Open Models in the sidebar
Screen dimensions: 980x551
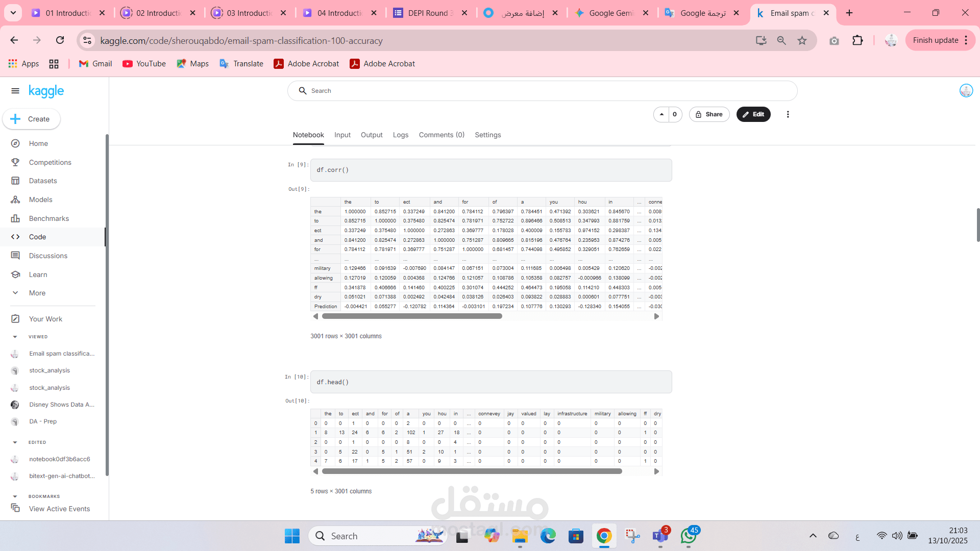click(x=40, y=199)
